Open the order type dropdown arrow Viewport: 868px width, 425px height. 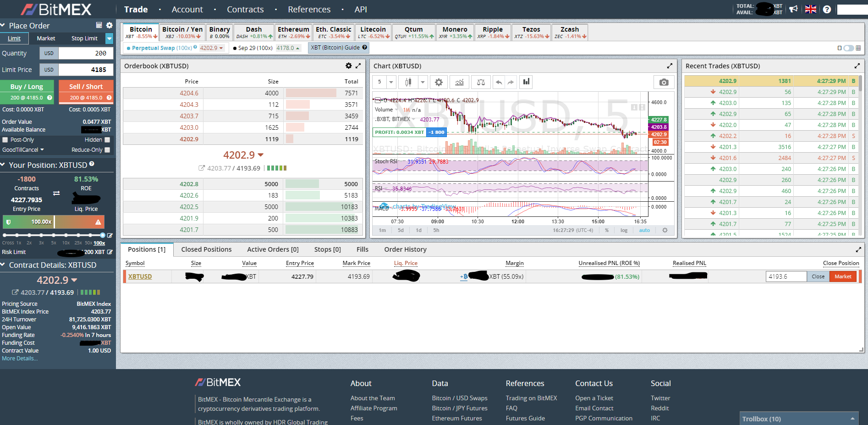109,39
